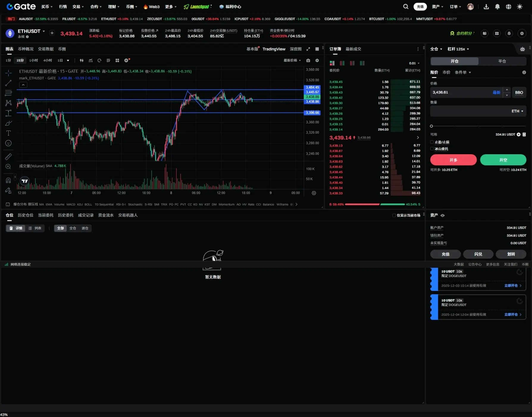Open the user avatar menu
The image size is (532, 417).
pyautogui.click(x=470, y=7)
